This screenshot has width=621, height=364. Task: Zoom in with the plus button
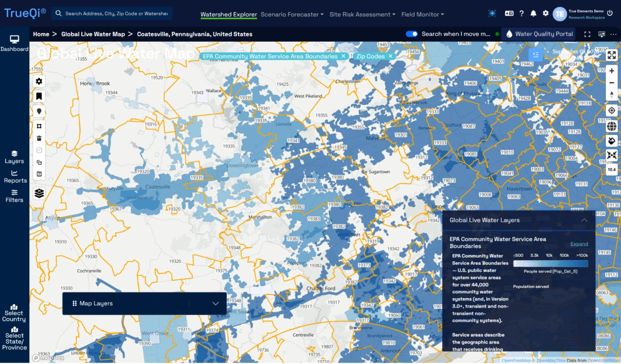612,71
